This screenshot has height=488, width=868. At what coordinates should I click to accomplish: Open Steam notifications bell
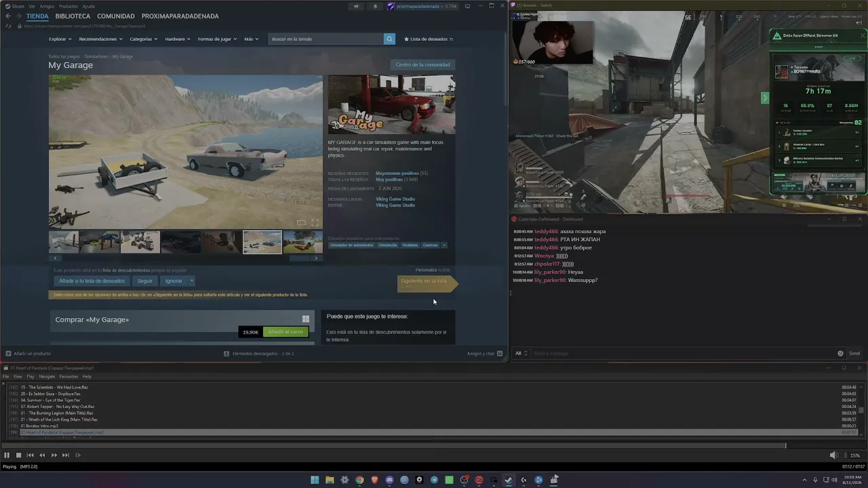click(x=375, y=6)
